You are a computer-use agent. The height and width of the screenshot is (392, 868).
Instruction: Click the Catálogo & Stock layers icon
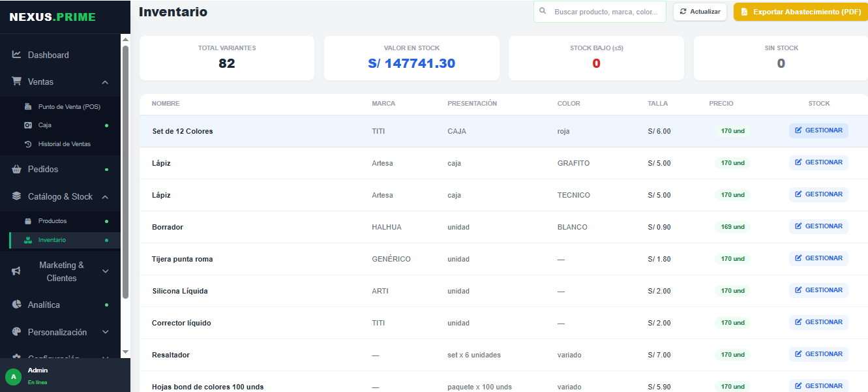coord(16,196)
